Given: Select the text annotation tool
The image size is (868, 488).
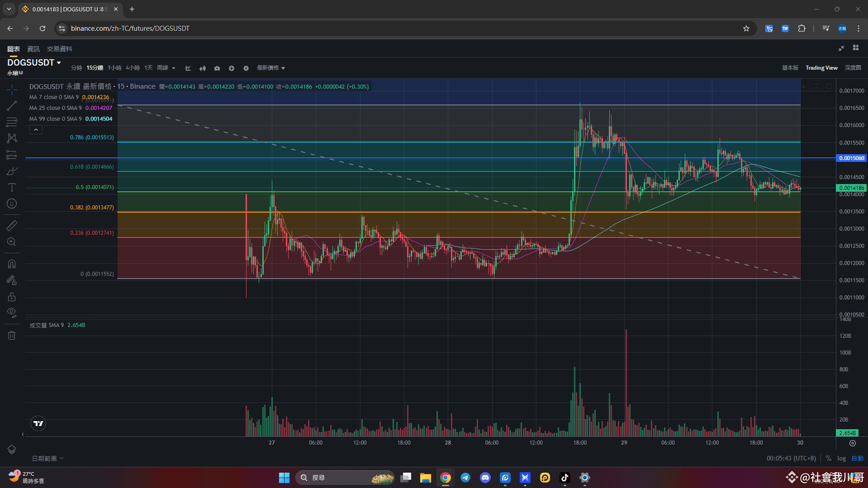Looking at the screenshot, I should [x=11, y=187].
